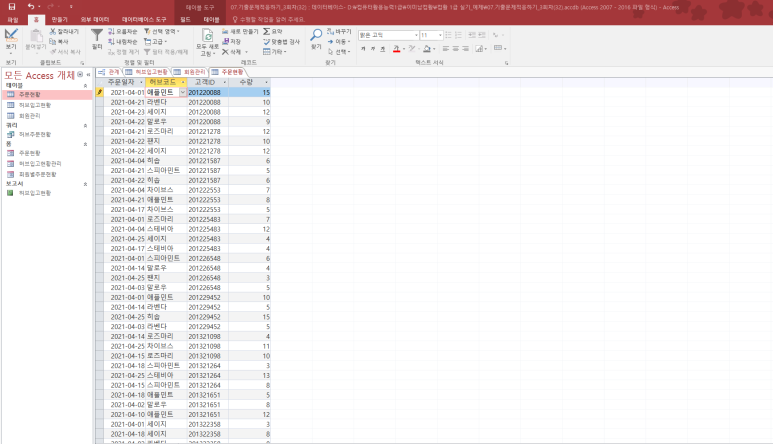Image resolution: width=773 pixels, height=444 pixels.
Task: Open 기타 (More) records dropdown
Action: click(x=275, y=52)
